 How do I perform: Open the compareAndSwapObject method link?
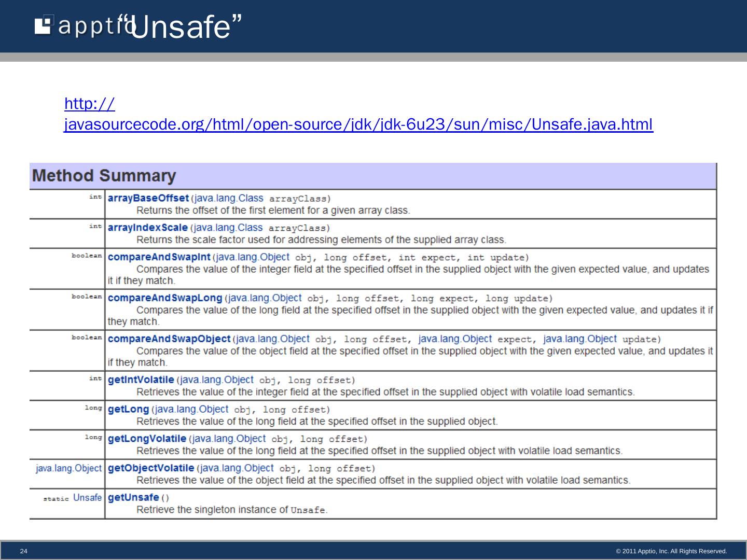click(169, 339)
